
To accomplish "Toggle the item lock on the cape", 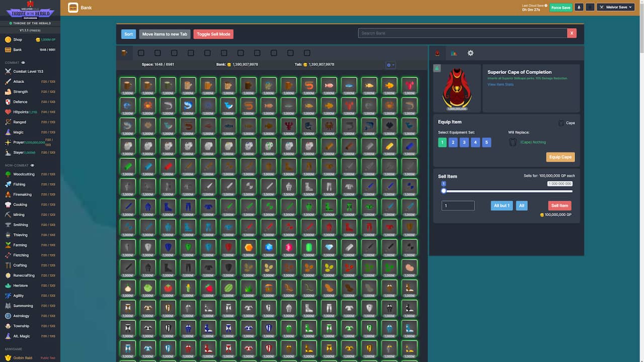I will point(437,68).
